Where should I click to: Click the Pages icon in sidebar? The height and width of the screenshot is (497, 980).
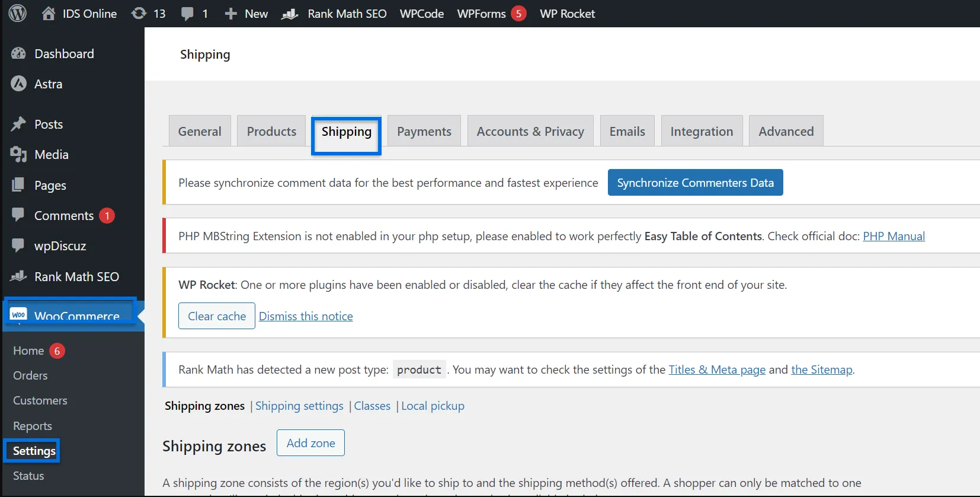tap(18, 185)
